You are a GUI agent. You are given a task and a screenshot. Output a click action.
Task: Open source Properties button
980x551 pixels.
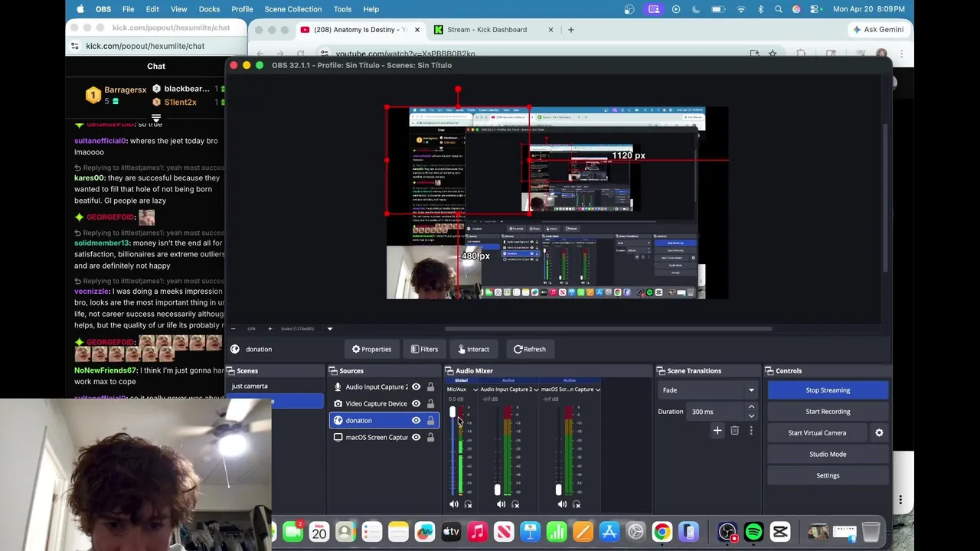371,349
